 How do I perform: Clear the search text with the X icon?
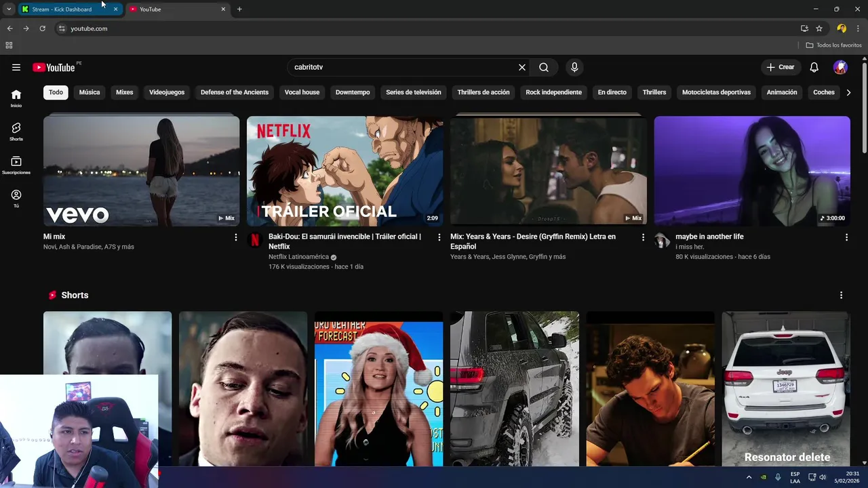tap(522, 67)
